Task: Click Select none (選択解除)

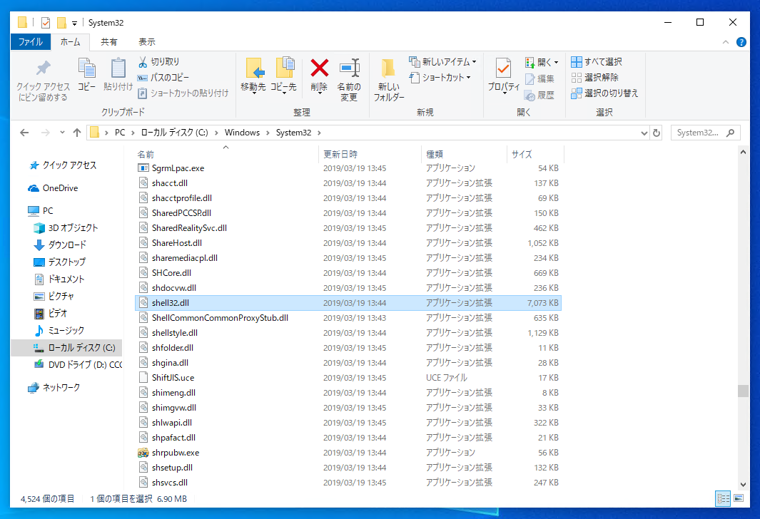Action: [x=595, y=78]
